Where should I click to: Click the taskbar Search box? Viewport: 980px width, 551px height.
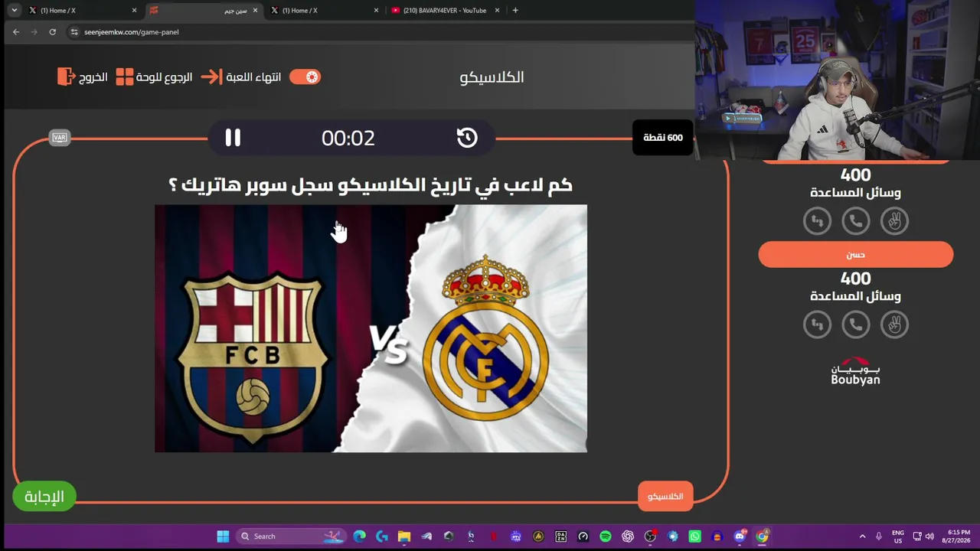291,536
